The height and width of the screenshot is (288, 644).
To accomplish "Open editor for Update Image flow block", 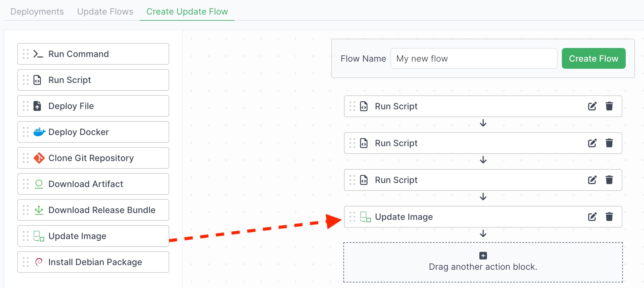I will (x=592, y=217).
